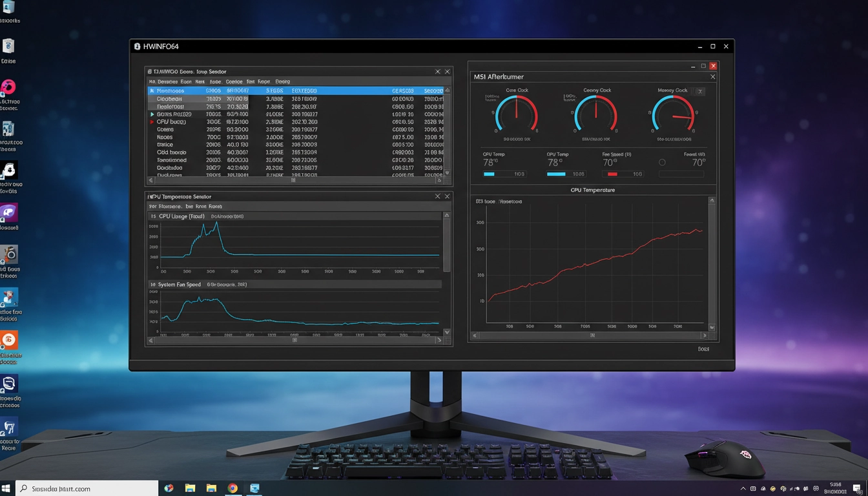The image size is (868, 496).
Task: Click left arrow of graph window horizontal scrollbar
Action: click(x=151, y=340)
